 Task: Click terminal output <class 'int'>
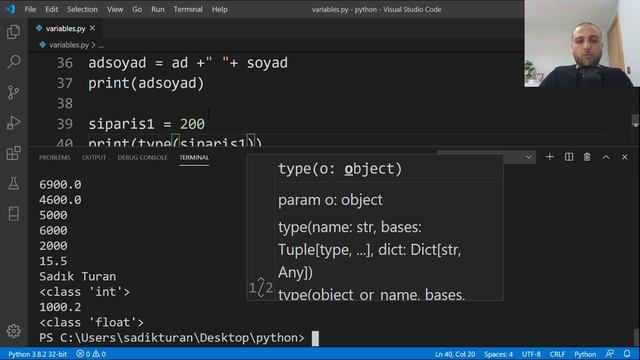click(84, 292)
